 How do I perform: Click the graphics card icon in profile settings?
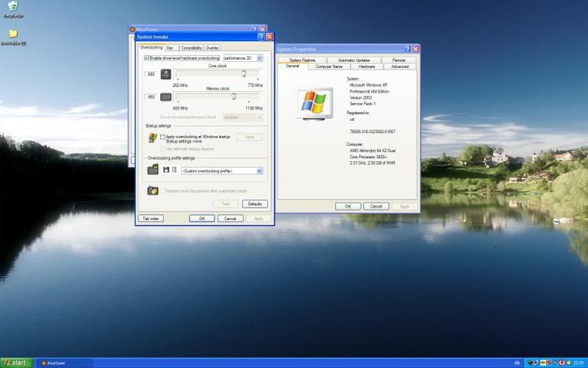[153, 170]
